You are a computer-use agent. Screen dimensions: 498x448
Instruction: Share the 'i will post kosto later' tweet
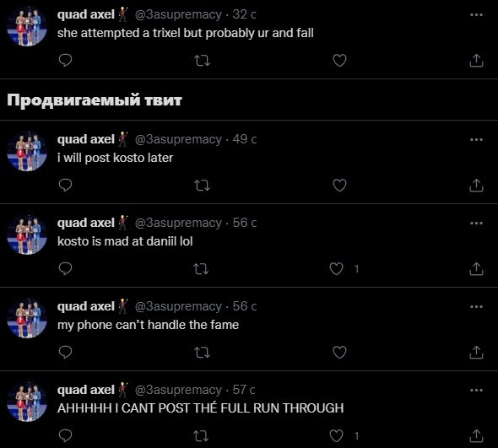pos(476,186)
